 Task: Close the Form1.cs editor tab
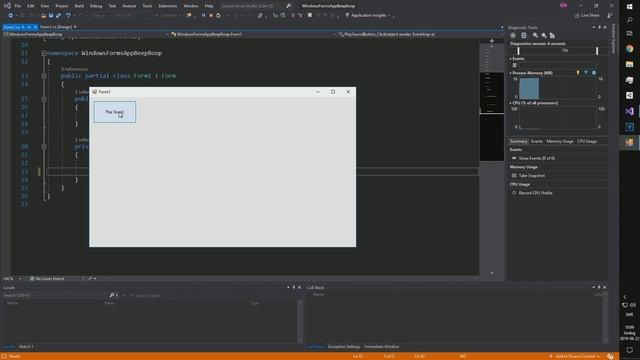pos(35,27)
